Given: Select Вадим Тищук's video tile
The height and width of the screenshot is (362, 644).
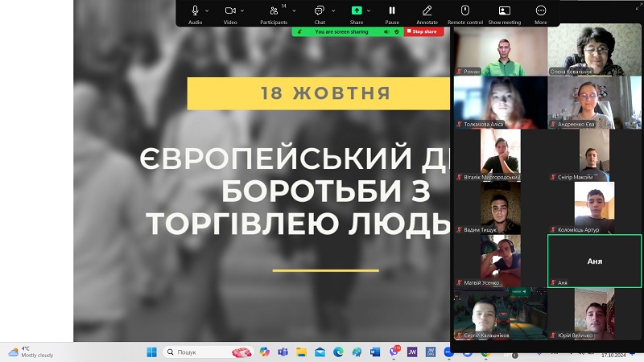Looking at the screenshot, I should tap(501, 208).
